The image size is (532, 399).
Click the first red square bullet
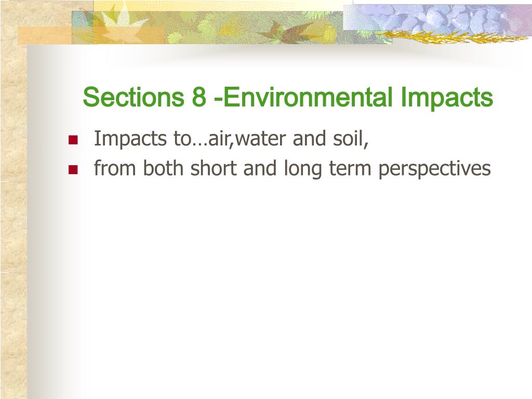coord(73,140)
